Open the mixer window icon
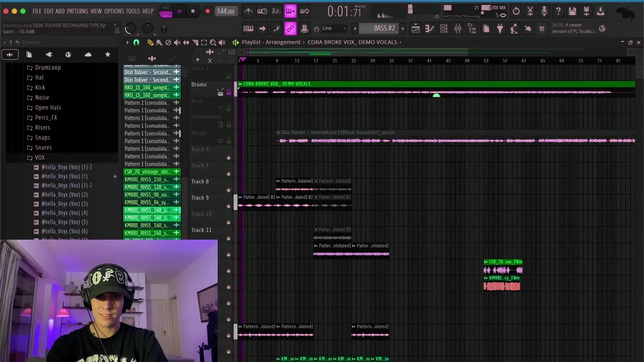 pyautogui.click(x=458, y=29)
